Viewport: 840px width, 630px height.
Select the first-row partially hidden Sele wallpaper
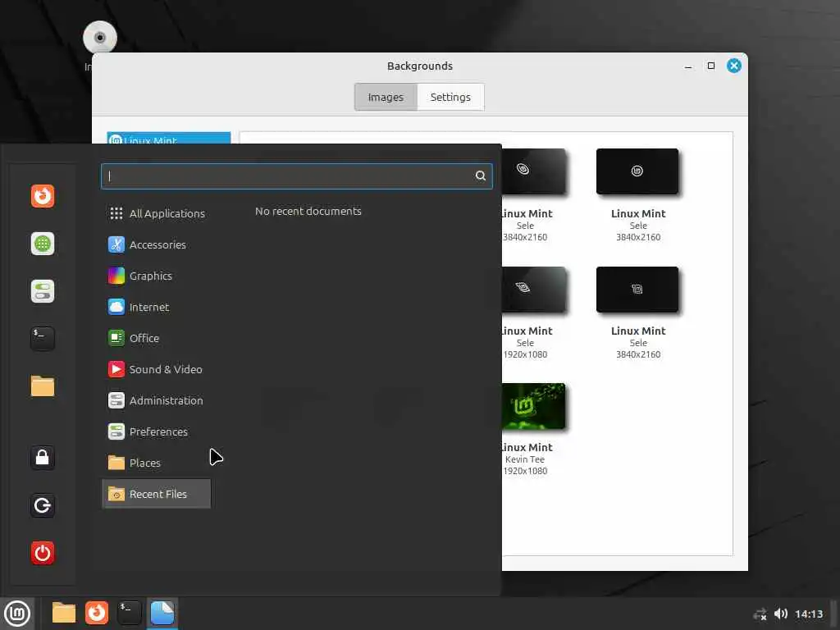pos(533,171)
